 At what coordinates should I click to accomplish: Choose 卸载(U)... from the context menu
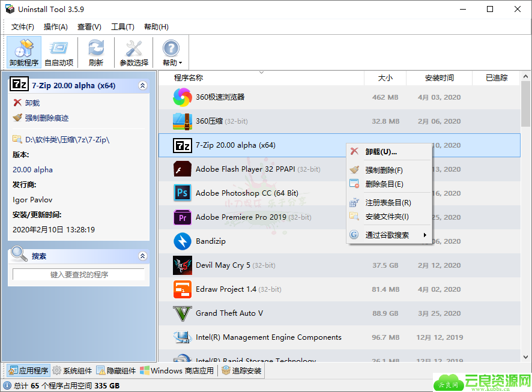pyautogui.click(x=389, y=152)
